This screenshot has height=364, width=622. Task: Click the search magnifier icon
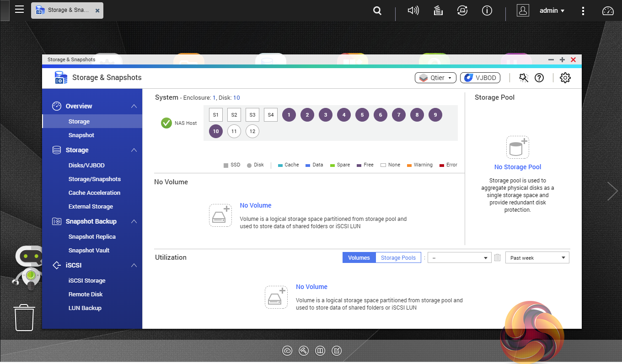coord(377,11)
